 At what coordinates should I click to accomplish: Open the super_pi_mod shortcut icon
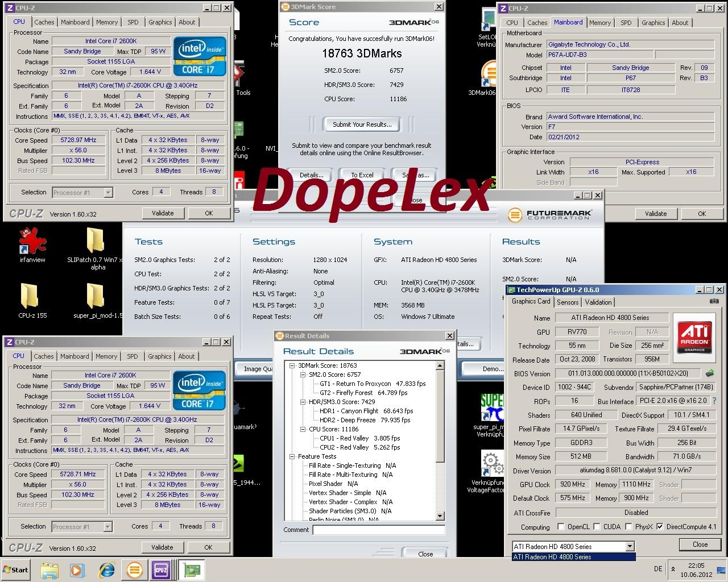click(492, 407)
